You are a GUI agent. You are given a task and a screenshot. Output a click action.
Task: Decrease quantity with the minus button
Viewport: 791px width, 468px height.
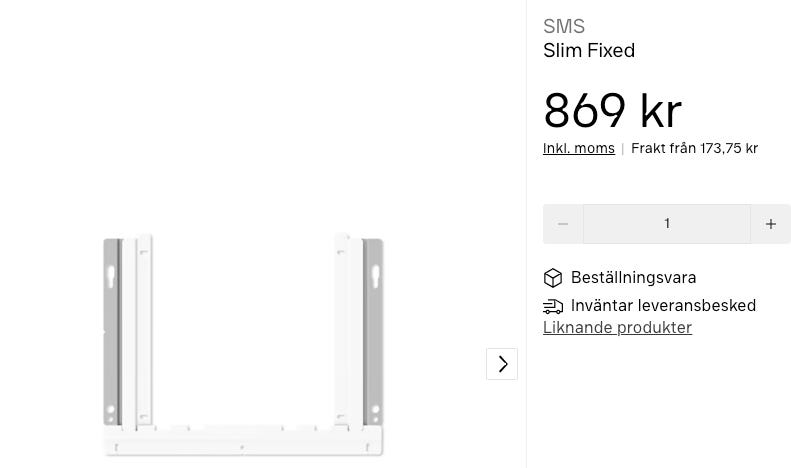[563, 224]
